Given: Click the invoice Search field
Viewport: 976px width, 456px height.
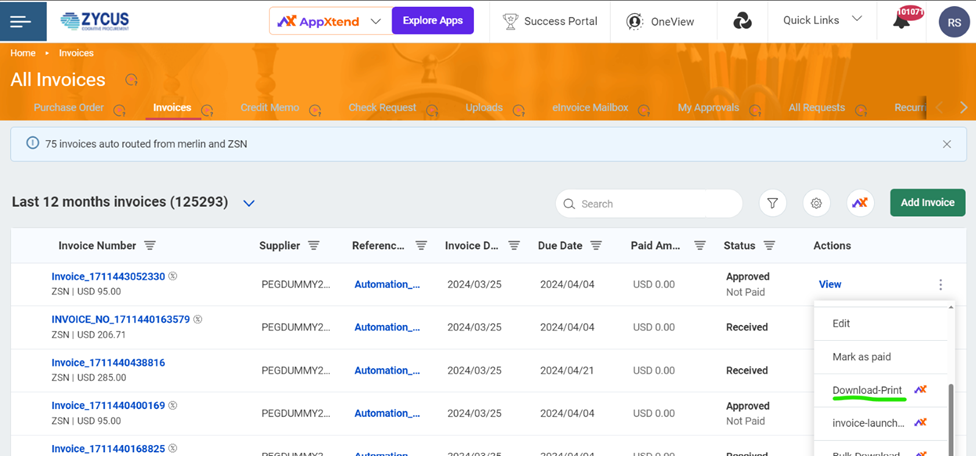Looking at the screenshot, I should point(649,203).
